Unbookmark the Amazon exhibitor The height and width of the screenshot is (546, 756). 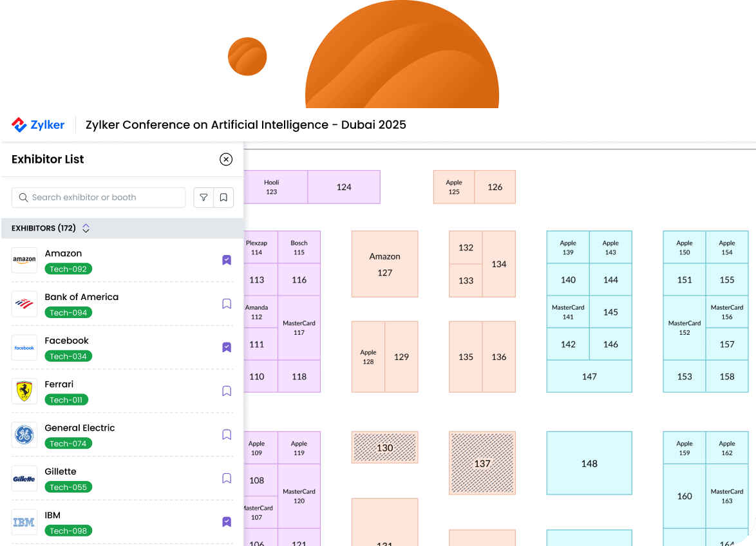(x=226, y=259)
